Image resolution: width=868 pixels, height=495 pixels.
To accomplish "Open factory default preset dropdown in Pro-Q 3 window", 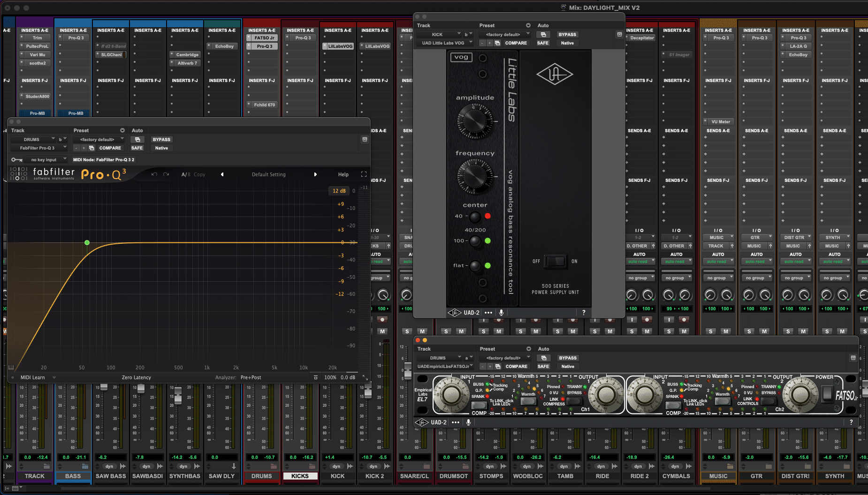I will tap(99, 140).
